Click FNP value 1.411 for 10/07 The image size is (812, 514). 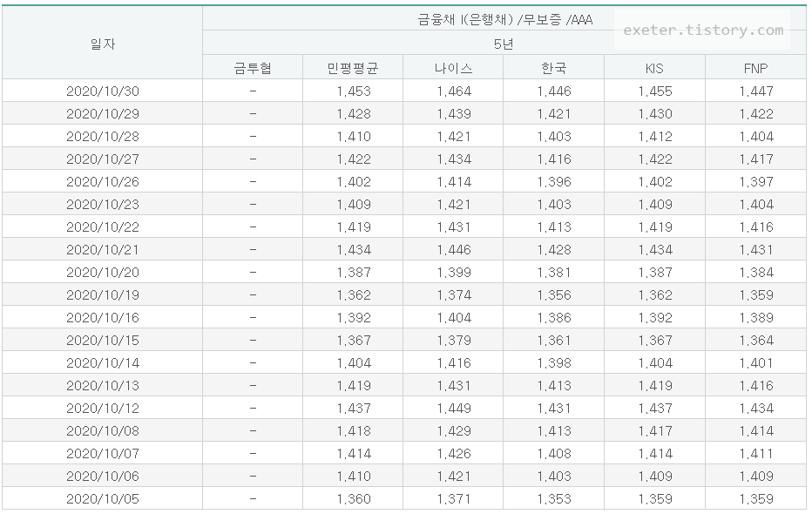point(756,454)
